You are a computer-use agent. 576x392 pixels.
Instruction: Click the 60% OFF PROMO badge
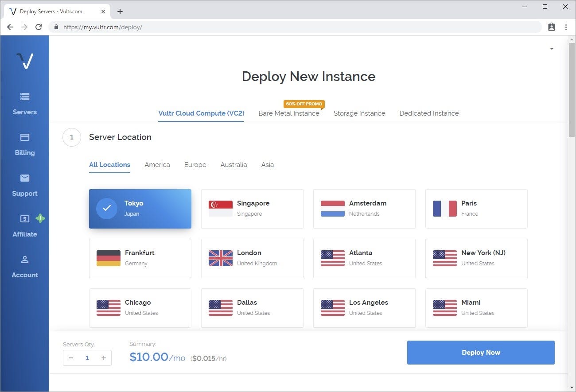[x=304, y=104]
